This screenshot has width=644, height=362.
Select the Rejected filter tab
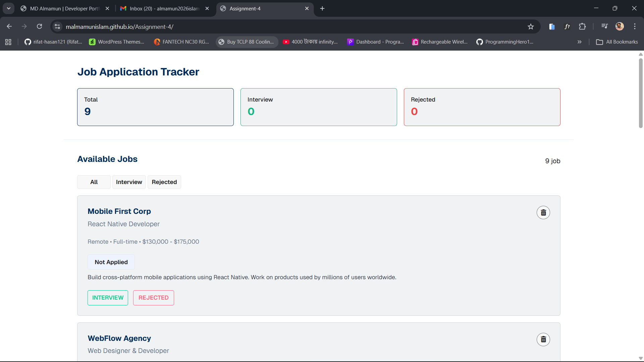coord(164,182)
